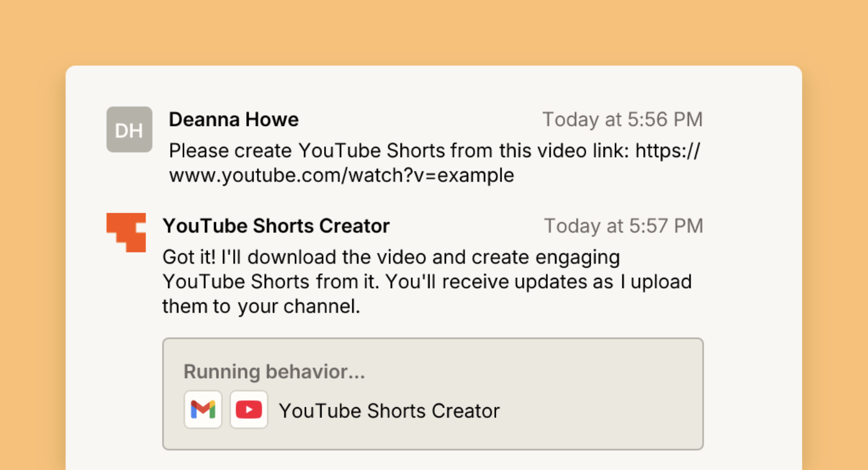Image resolution: width=868 pixels, height=470 pixels.
Task: Click the YouTube Shorts Creator bot name
Action: click(275, 225)
